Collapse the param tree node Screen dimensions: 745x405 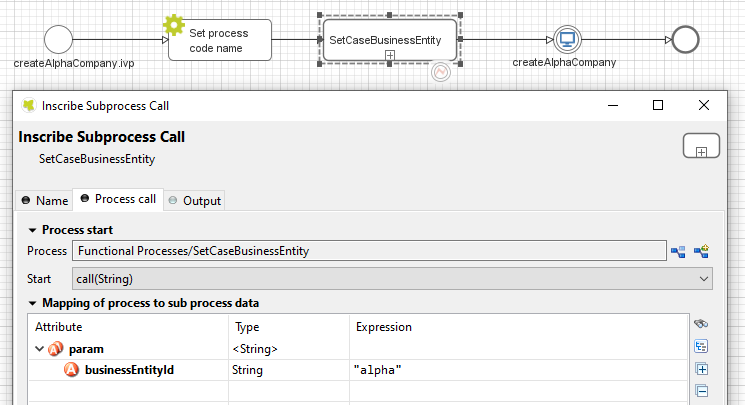coord(39,349)
